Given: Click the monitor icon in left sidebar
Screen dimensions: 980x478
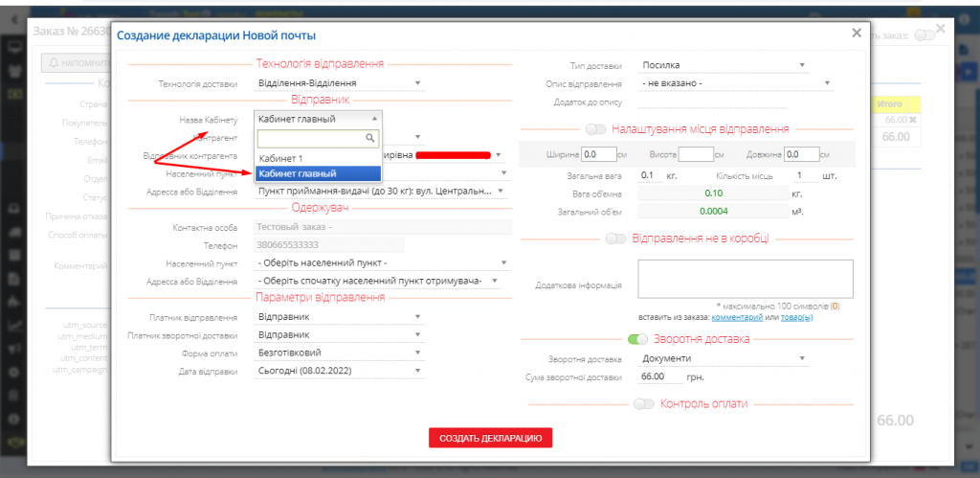Looking at the screenshot, I should pyautogui.click(x=13, y=46).
